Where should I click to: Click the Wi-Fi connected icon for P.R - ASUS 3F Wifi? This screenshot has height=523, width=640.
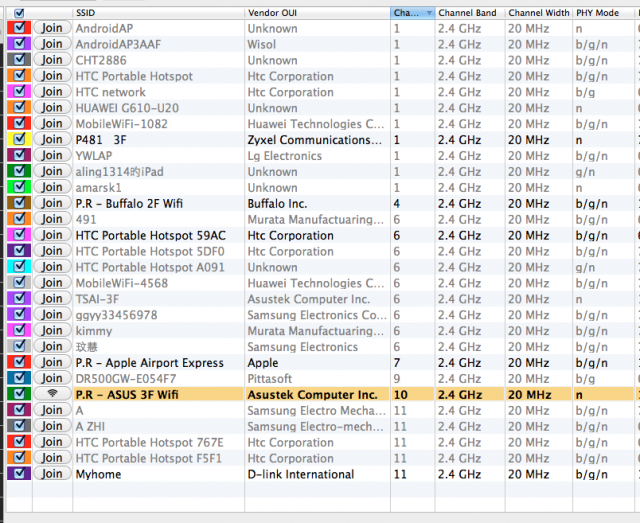52,394
